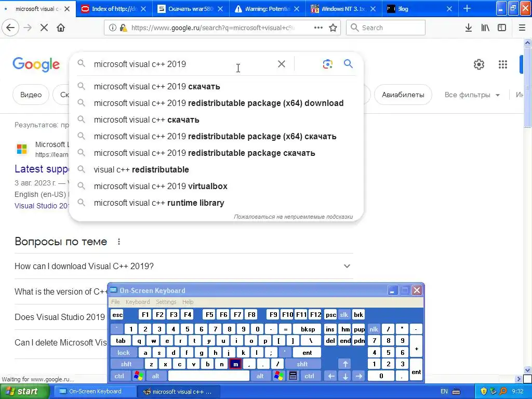The image size is (532, 399).
Task: Switch to the Скачать wrar580 tab
Action: pos(191,8)
